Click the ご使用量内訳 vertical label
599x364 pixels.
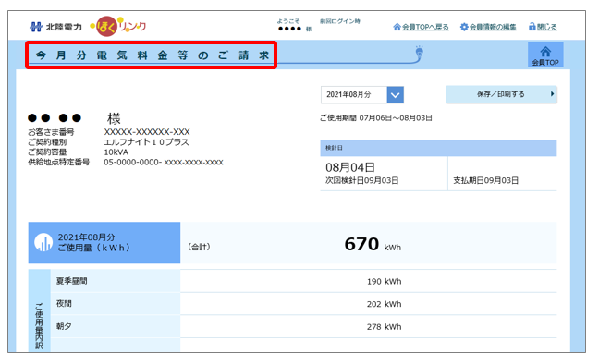click(x=39, y=326)
